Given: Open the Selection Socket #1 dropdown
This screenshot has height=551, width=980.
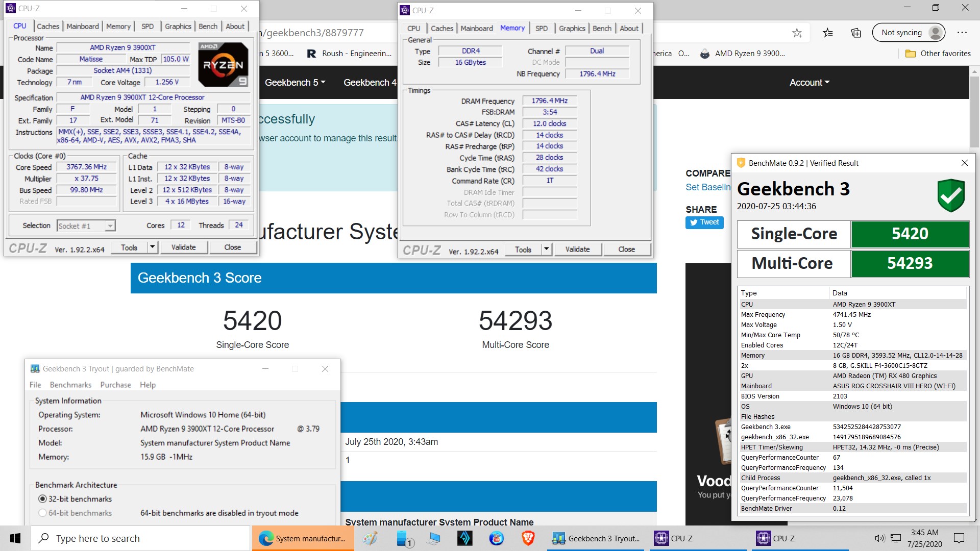Looking at the screenshot, I should click(86, 226).
